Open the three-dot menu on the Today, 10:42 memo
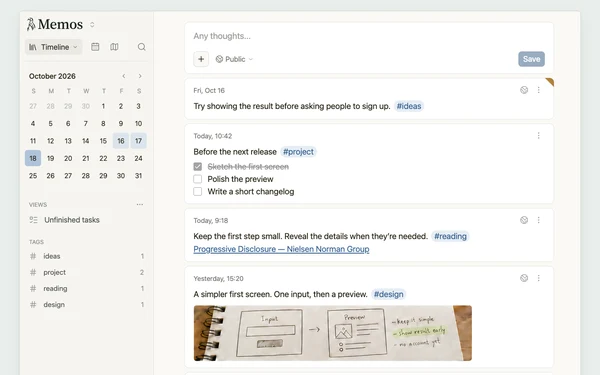600x375 pixels. pyautogui.click(x=538, y=135)
